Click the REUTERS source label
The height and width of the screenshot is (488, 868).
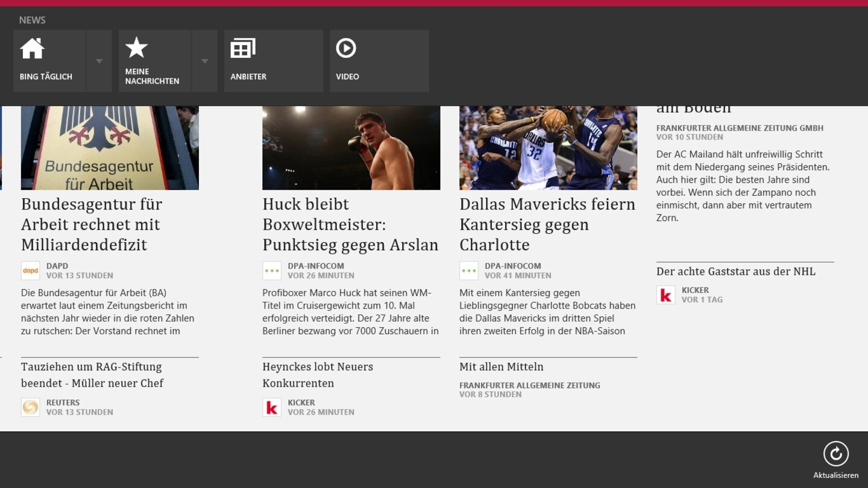(63, 402)
